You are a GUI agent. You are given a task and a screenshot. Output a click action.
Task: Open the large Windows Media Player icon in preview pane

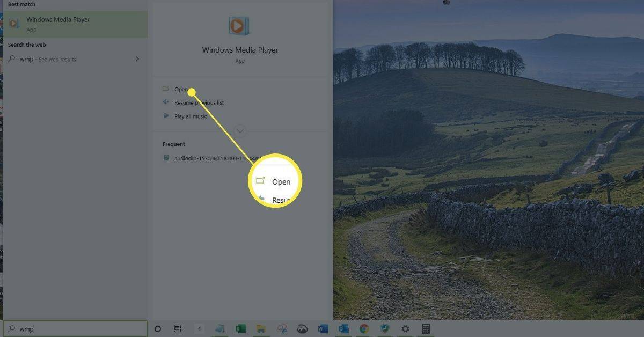pos(240,25)
